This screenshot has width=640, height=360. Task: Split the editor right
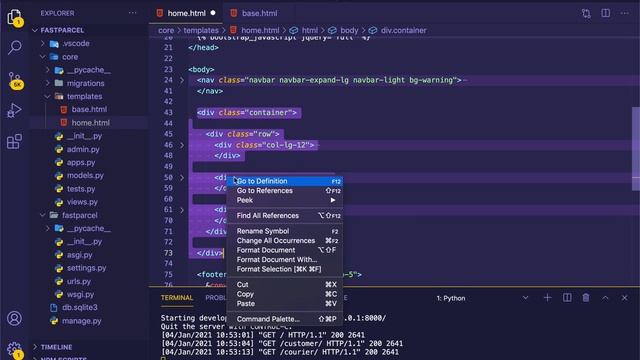(x=606, y=13)
